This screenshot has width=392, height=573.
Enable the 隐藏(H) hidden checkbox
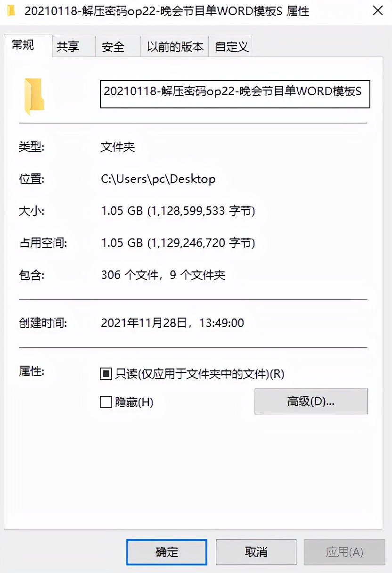coord(106,402)
